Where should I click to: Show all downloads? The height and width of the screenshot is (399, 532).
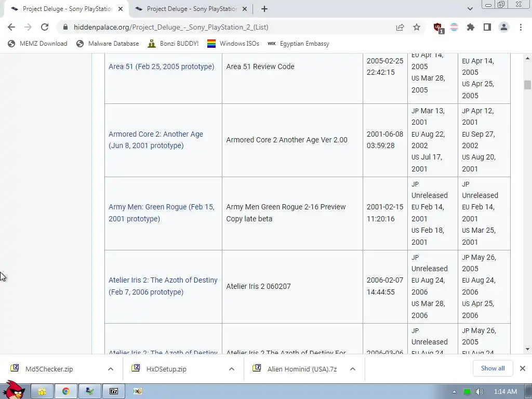(x=493, y=368)
